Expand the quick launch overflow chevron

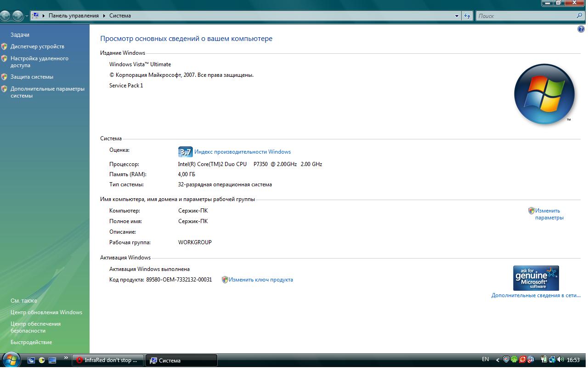pyautogui.click(x=66, y=358)
